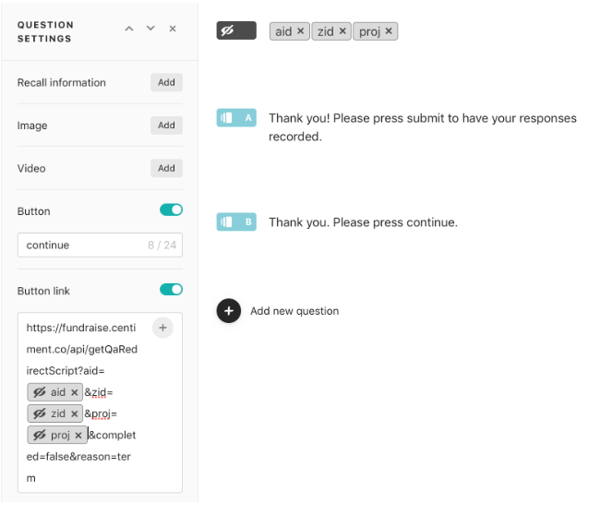Add a Video to the question

pyautogui.click(x=166, y=169)
